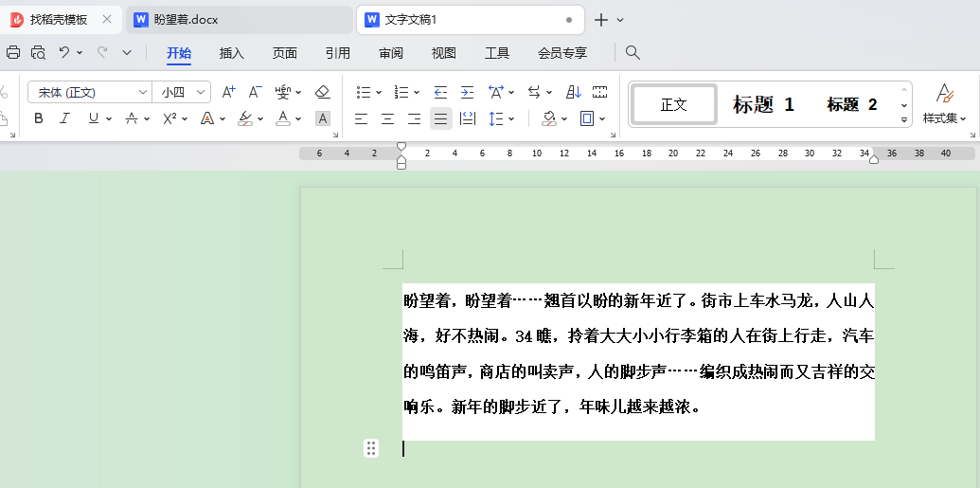This screenshot has height=488, width=980.
Task: Align text right
Action: [414, 118]
